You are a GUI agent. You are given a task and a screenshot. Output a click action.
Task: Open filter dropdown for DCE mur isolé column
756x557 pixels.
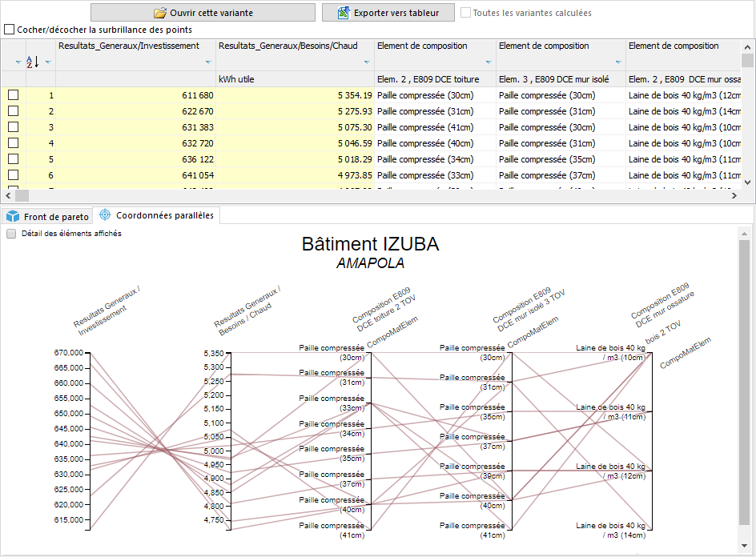point(618,62)
